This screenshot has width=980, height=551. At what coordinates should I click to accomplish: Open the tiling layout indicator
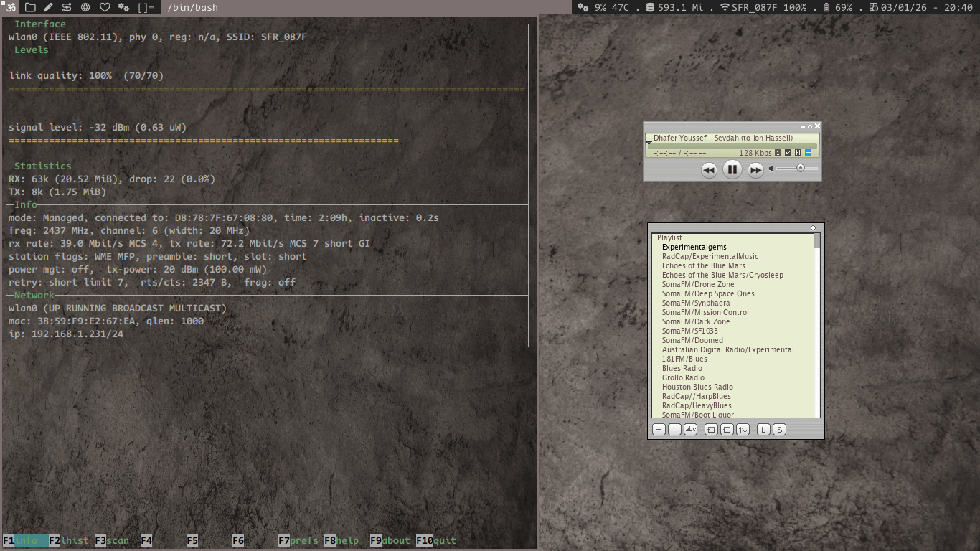pyautogui.click(x=146, y=8)
